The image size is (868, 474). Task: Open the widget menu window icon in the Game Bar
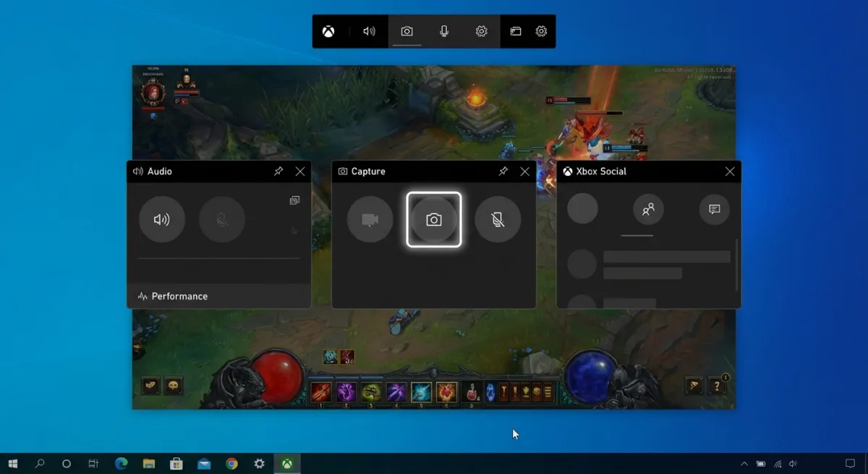tap(516, 31)
